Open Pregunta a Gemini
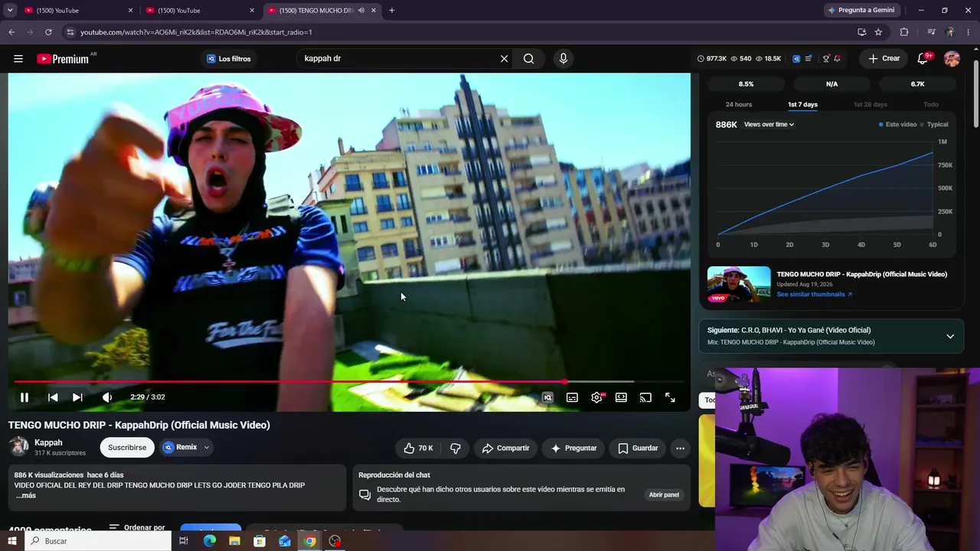Image resolution: width=980 pixels, height=551 pixels. [861, 11]
